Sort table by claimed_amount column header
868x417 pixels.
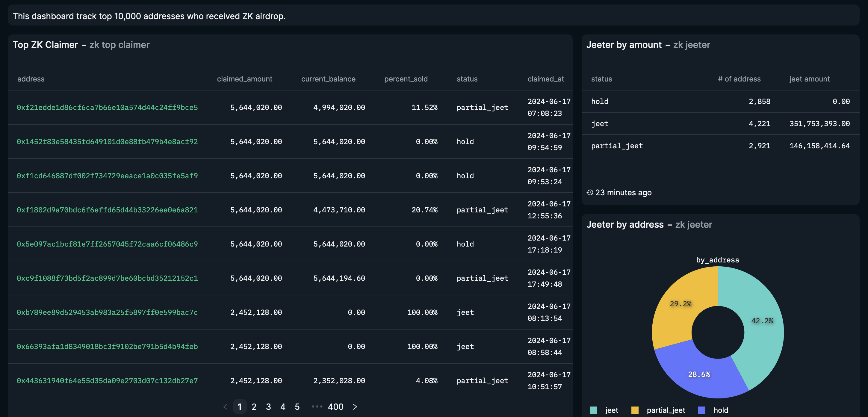pyautogui.click(x=245, y=79)
